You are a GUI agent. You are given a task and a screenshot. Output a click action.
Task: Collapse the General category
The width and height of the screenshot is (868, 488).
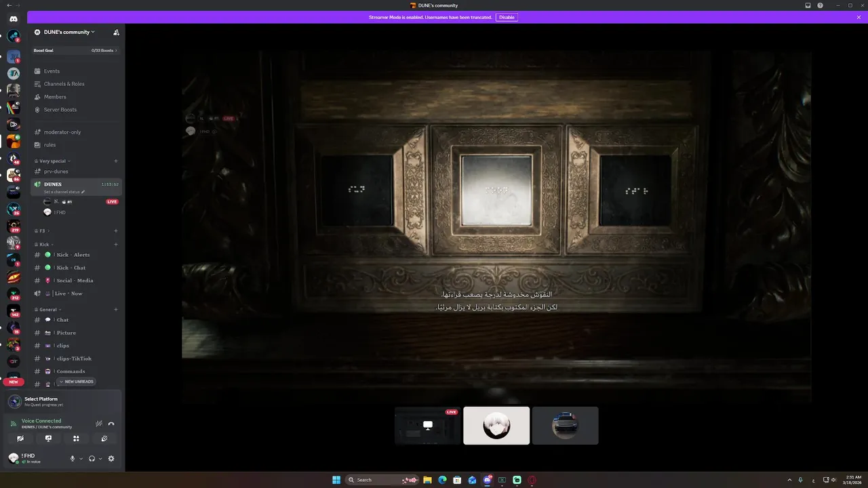tap(47, 310)
